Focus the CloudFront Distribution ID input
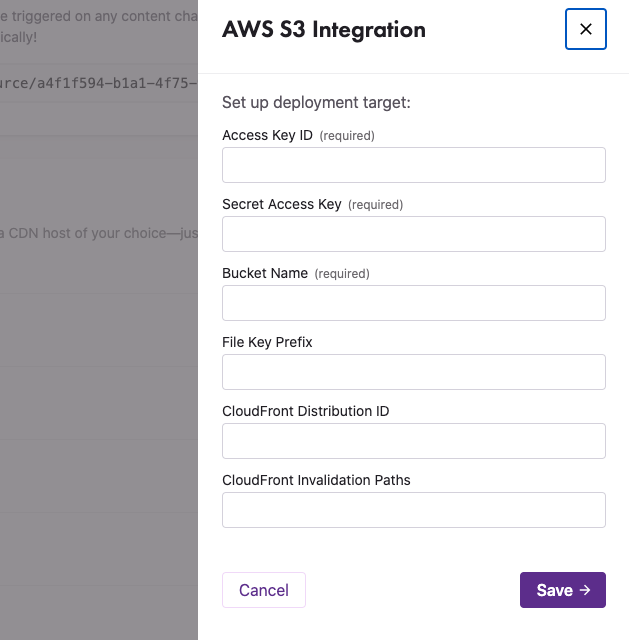The image size is (629, 640). (x=413, y=441)
